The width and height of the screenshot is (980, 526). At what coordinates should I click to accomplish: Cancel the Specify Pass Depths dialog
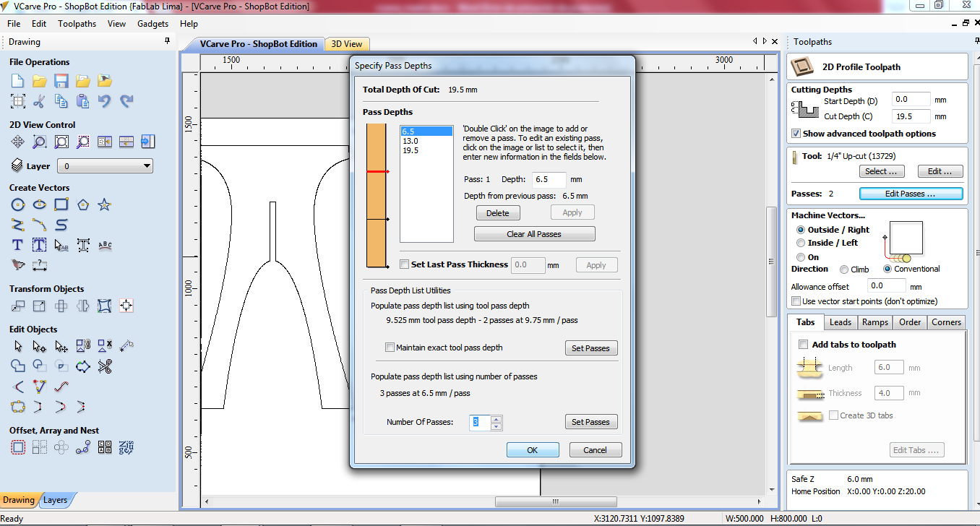point(596,450)
